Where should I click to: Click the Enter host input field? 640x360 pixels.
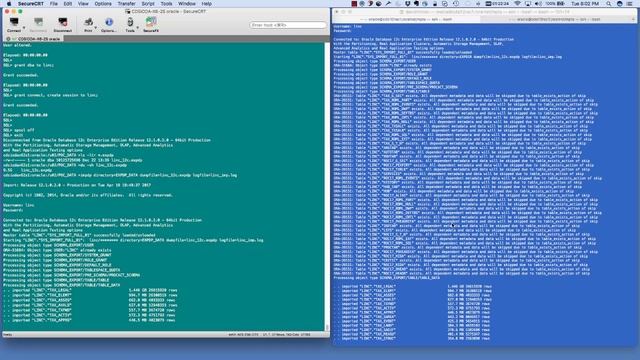point(288,25)
